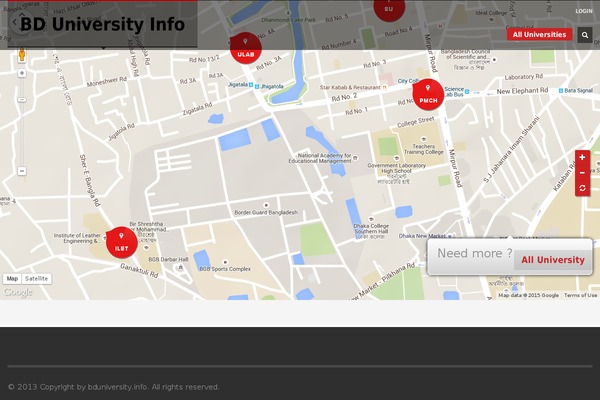Click the Street View pegman icon
600x400 pixels.
[22, 55]
